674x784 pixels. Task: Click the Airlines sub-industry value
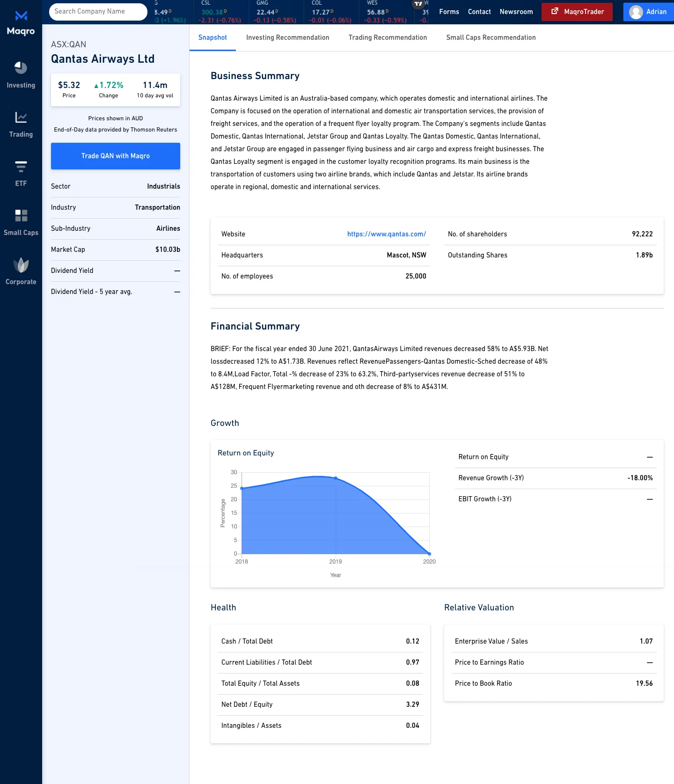168,228
